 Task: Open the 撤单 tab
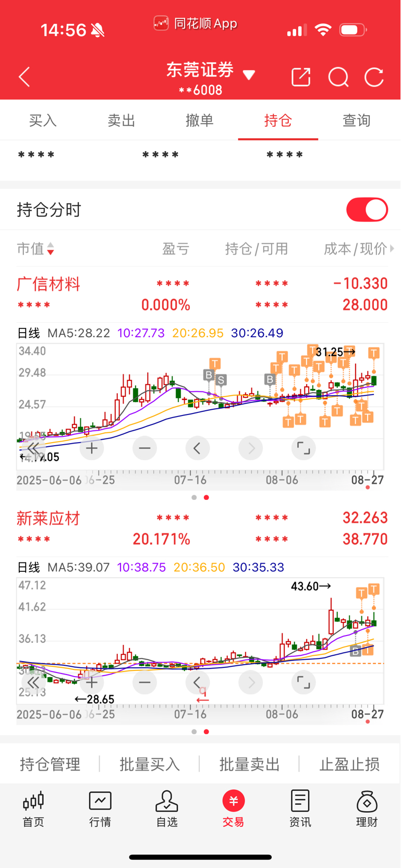(x=200, y=120)
